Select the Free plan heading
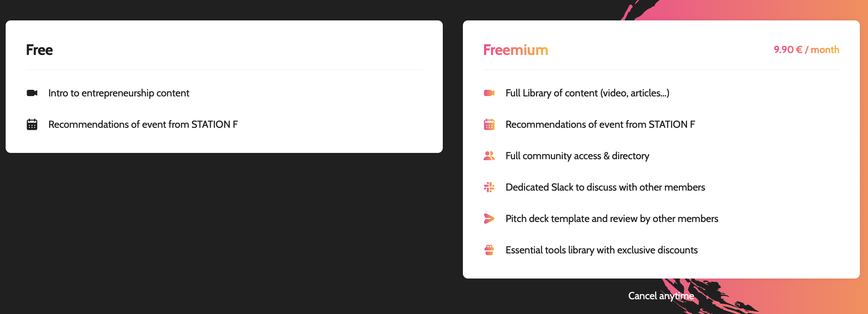868x314 pixels. coord(40,50)
